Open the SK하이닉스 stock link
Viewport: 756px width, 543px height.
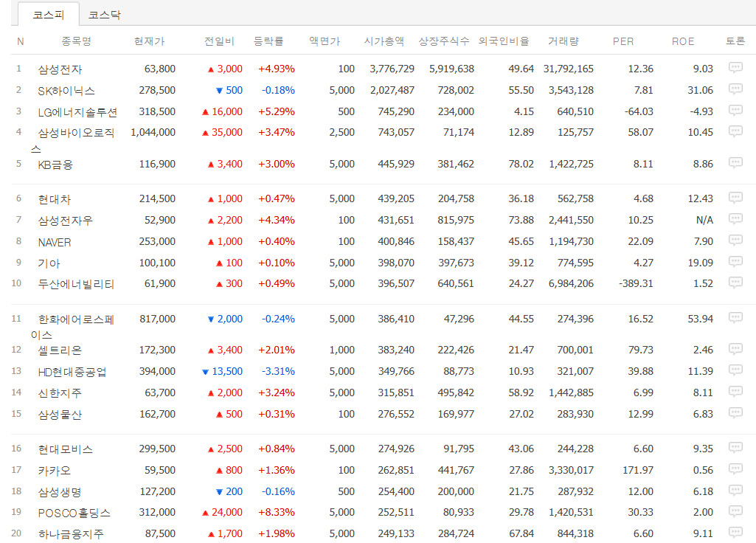(x=66, y=91)
